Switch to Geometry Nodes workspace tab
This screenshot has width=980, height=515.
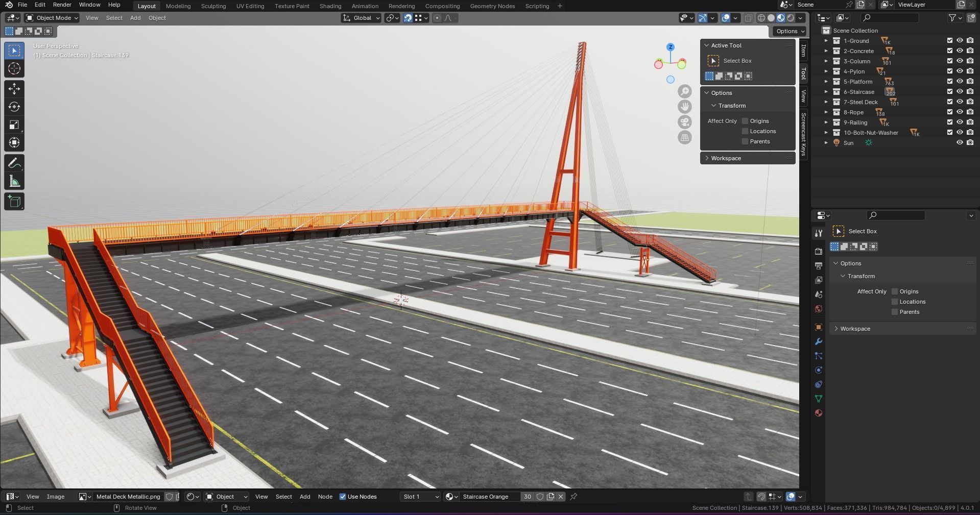tap(492, 6)
